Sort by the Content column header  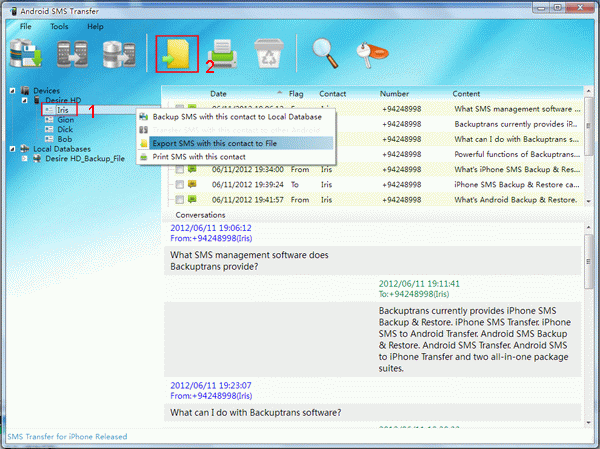pyautogui.click(x=466, y=94)
